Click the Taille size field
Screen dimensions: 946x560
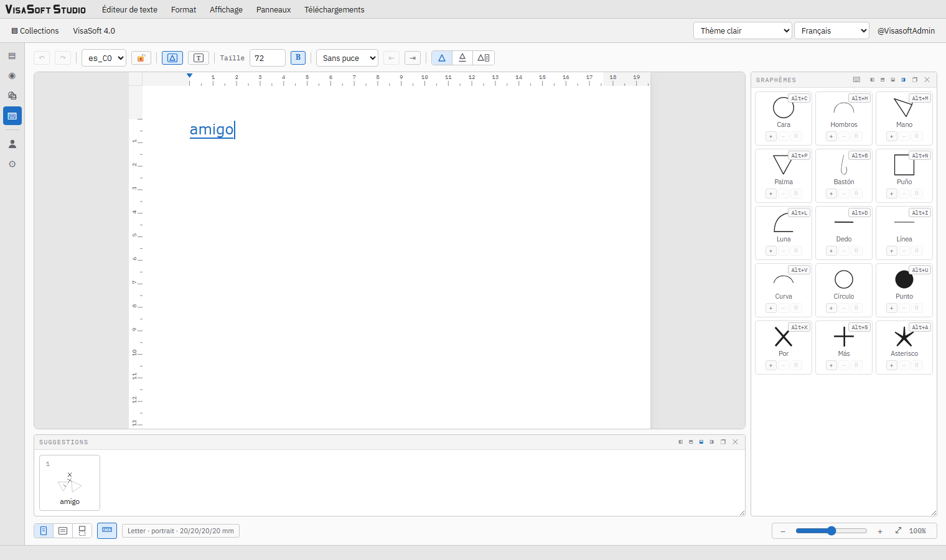tap(268, 58)
